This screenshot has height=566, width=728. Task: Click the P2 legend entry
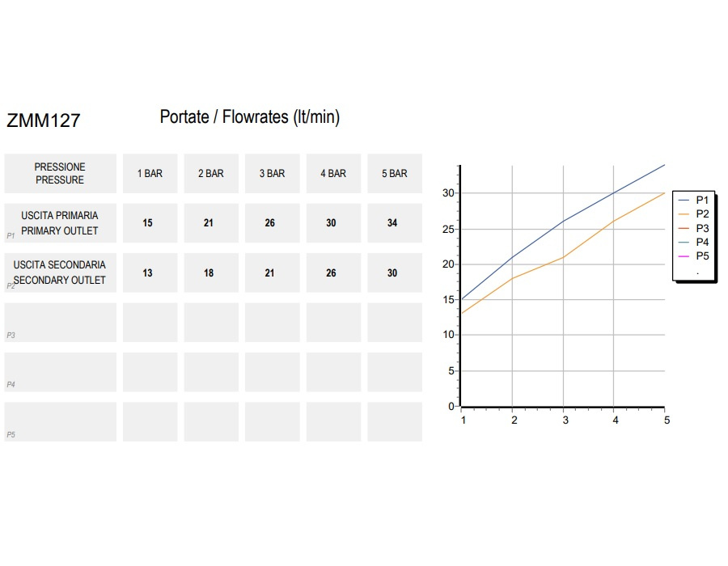click(x=694, y=214)
